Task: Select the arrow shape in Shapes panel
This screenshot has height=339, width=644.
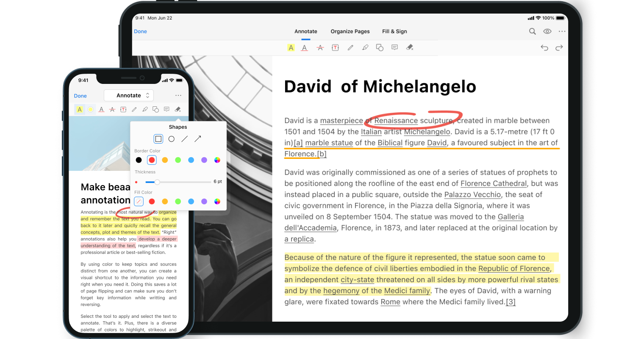Action: coord(197,139)
